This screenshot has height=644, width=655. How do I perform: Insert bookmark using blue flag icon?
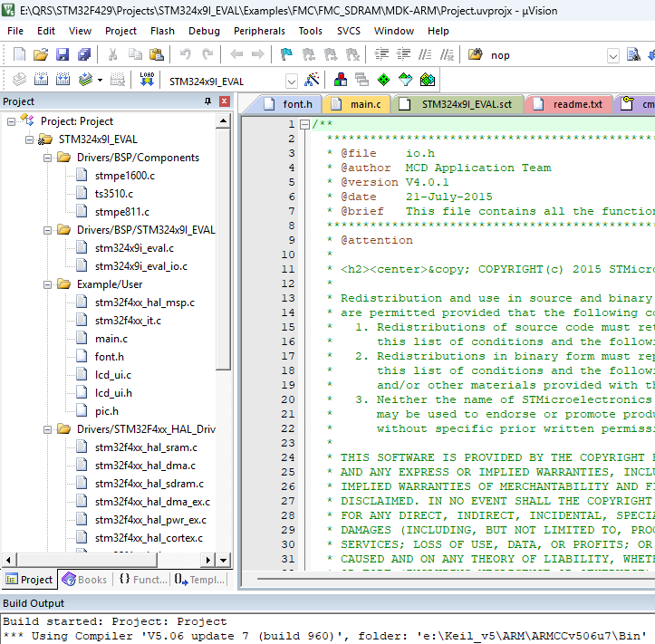click(286, 54)
